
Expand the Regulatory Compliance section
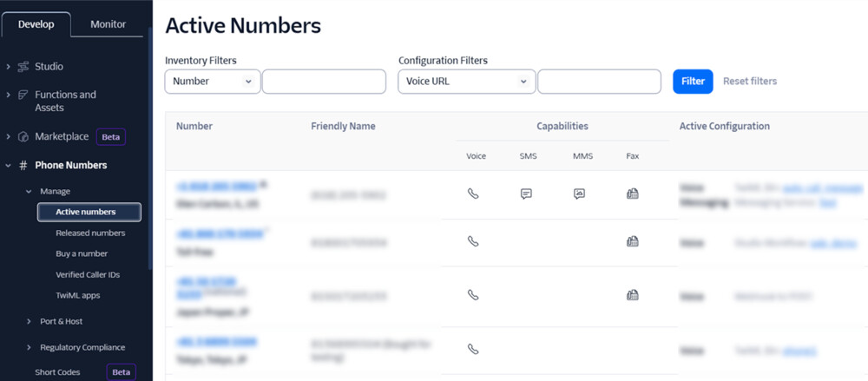coord(30,347)
